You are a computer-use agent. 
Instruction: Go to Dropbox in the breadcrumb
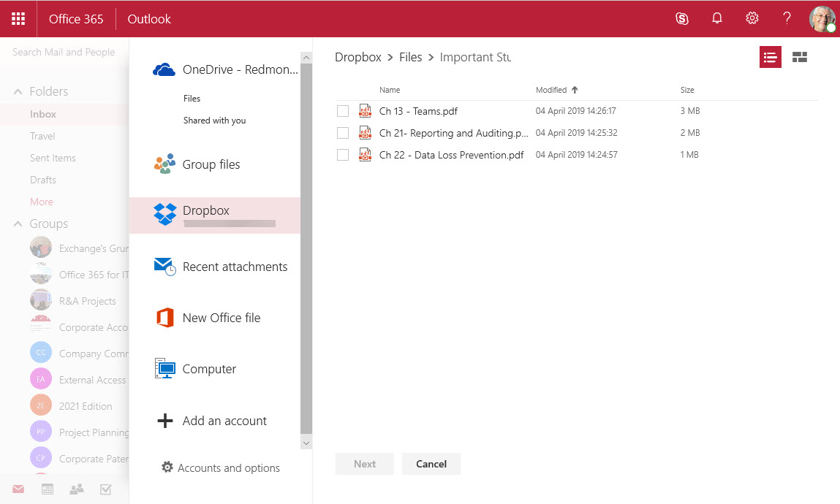357,57
